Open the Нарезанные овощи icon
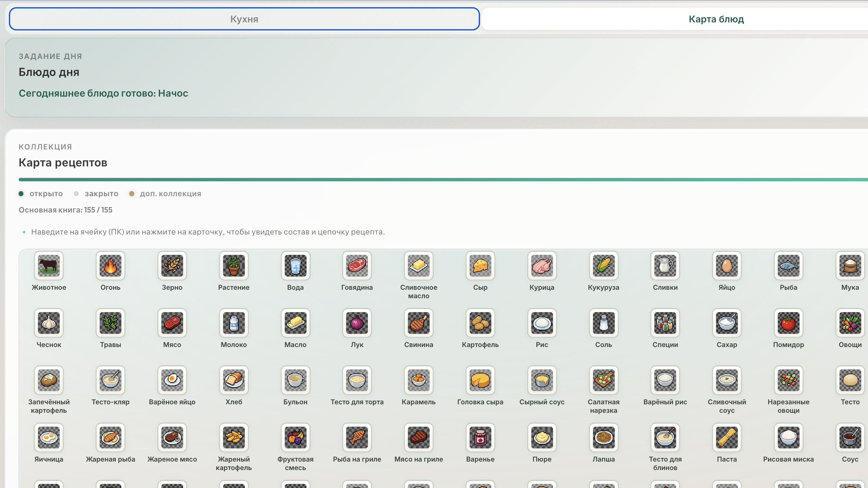868x488 pixels. point(789,380)
